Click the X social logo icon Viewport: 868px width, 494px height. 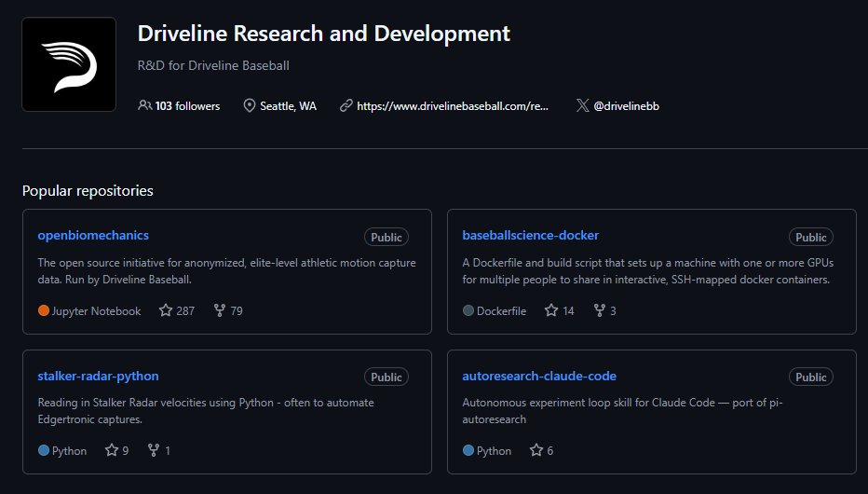point(582,105)
